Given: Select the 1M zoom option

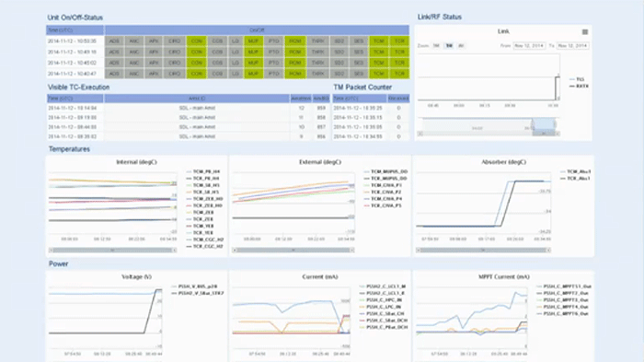Looking at the screenshot, I should point(436,46).
